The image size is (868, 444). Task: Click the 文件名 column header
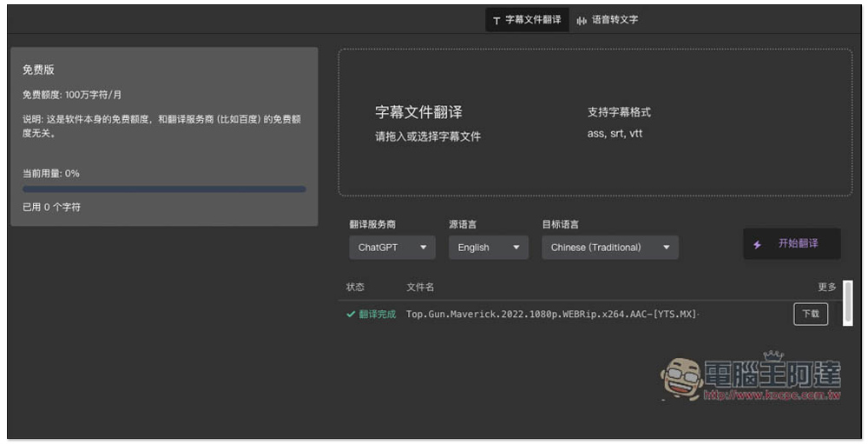(x=420, y=288)
